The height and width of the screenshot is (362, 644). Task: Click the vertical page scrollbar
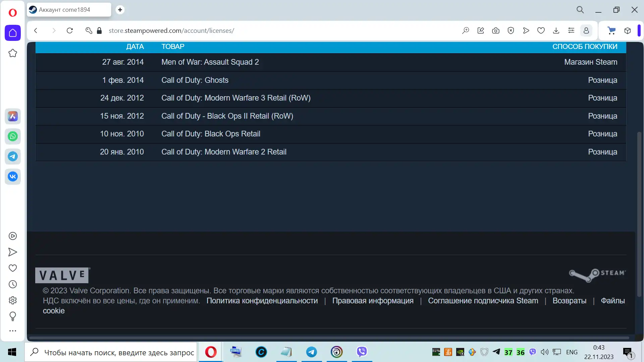(x=639, y=215)
